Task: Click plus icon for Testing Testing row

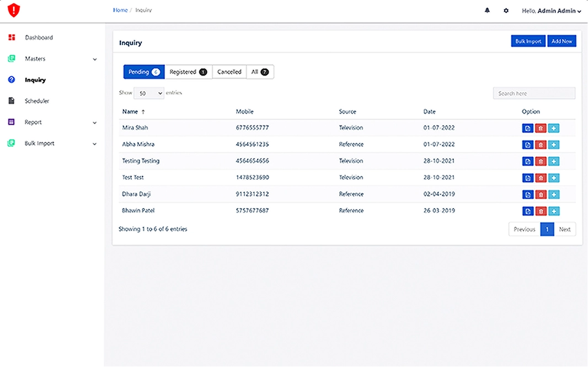Action: [x=554, y=162]
